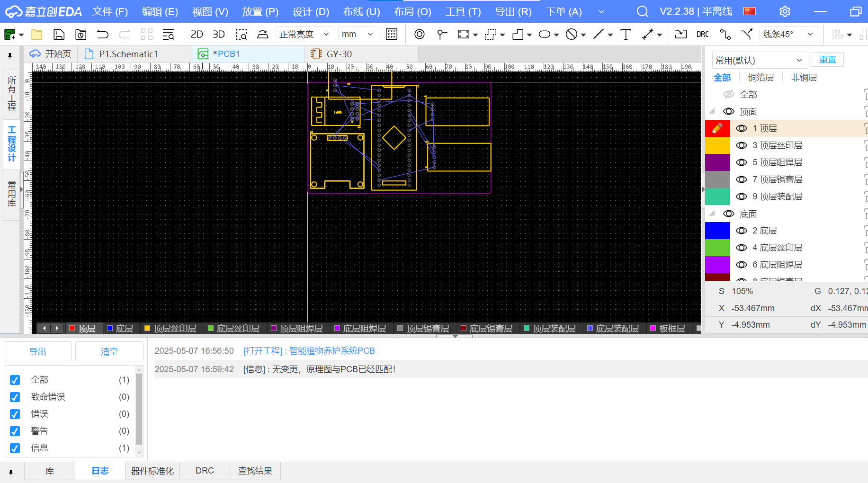Click the history save icon
The image size is (868, 483).
pyautogui.click(x=81, y=34)
